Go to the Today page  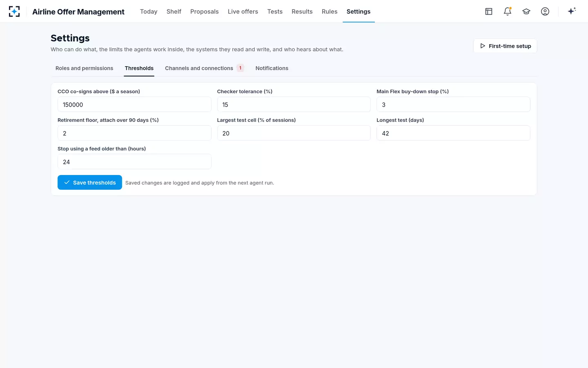[x=149, y=11]
